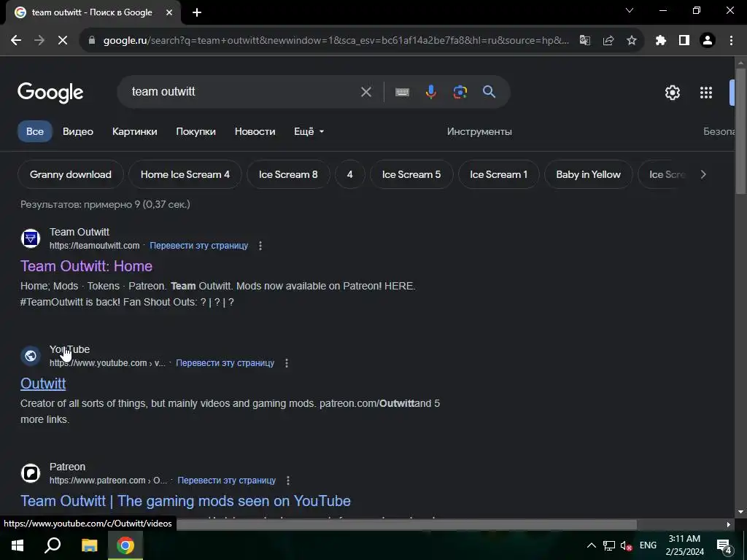Select the 'Ice Scream 1' chip
The image size is (747, 560).
tap(498, 175)
